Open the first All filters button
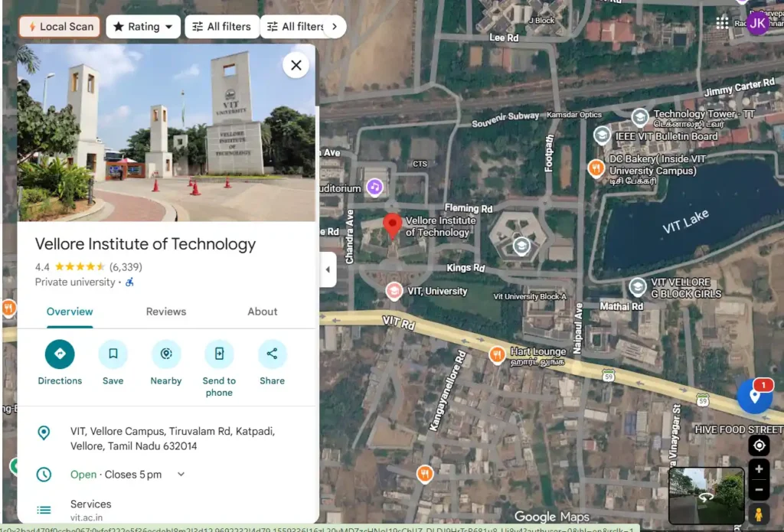Image resolution: width=784 pixels, height=532 pixels. pyautogui.click(x=222, y=27)
